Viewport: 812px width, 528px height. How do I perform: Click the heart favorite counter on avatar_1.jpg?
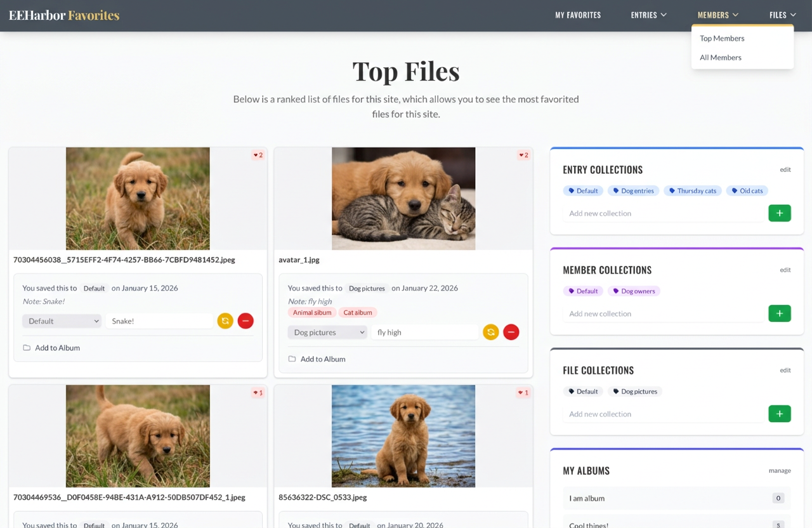(x=523, y=155)
